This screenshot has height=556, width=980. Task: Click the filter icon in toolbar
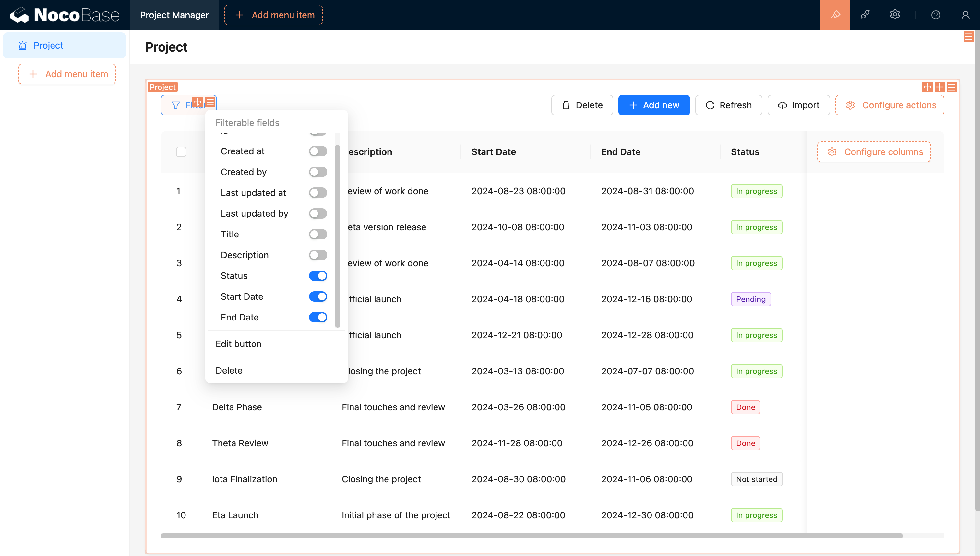176,104
